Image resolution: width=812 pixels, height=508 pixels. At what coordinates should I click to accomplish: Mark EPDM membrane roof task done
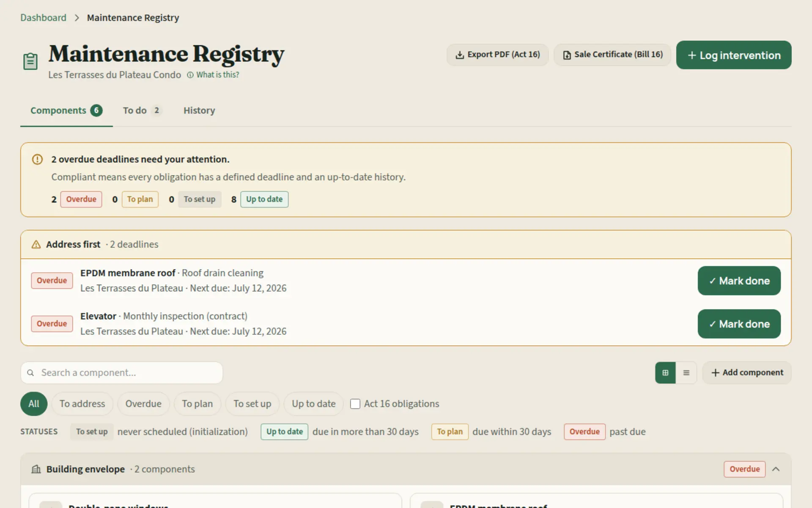[x=739, y=281]
